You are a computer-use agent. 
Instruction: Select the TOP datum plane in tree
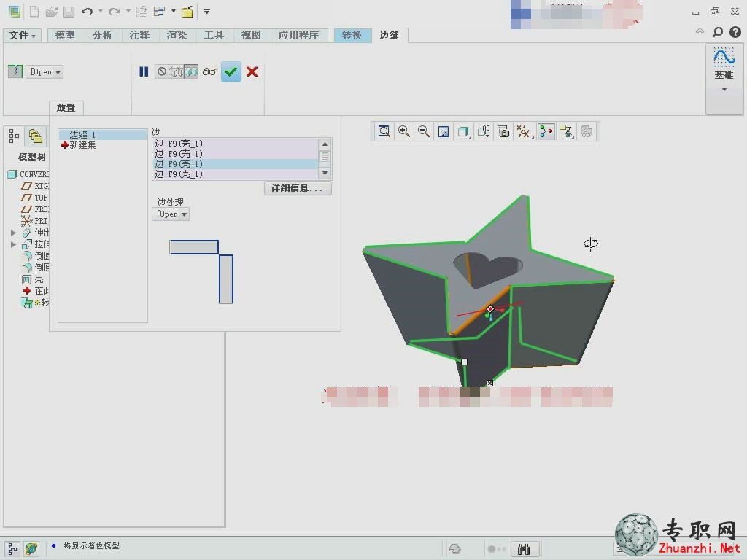[x=35, y=198]
